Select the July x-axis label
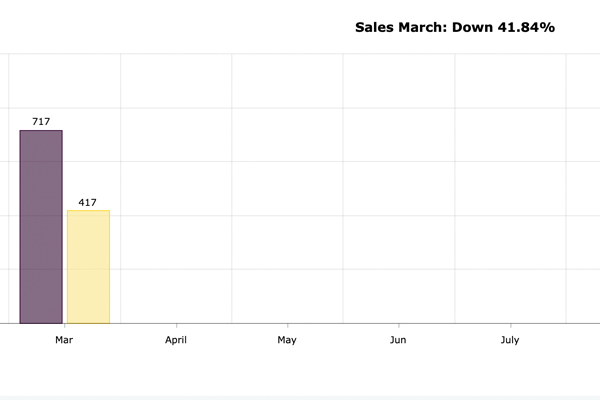600x400 pixels. (x=510, y=340)
